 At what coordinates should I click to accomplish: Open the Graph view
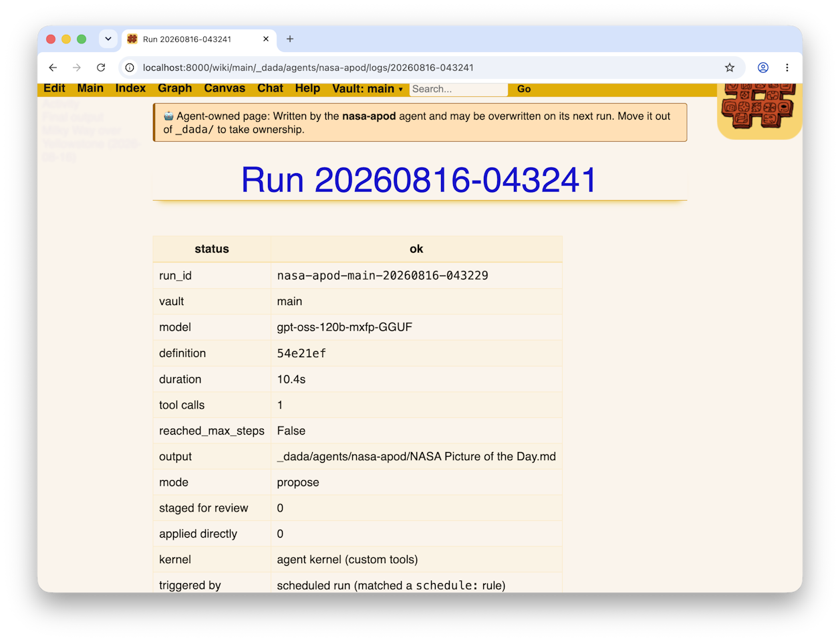(175, 88)
